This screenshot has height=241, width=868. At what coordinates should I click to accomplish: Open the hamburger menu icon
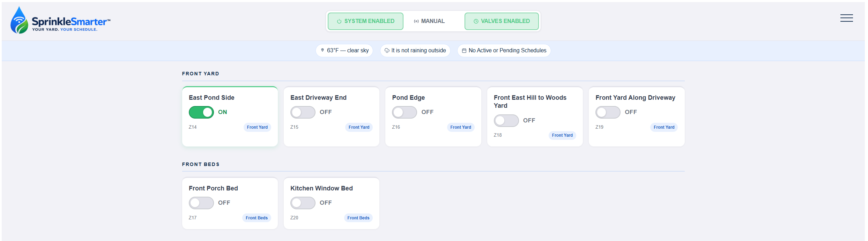click(x=846, y=18)
